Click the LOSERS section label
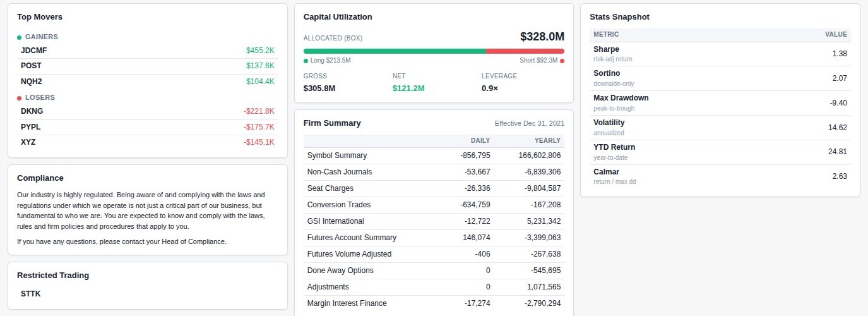This screenshot has width=868, height=316. pyautogui.click(x=40, y=97)
